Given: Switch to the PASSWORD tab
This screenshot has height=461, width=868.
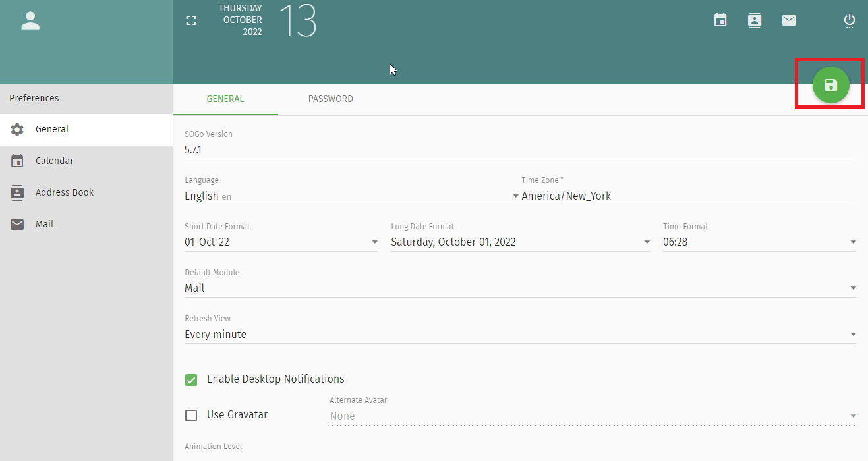Looking at the screenshot, I should (331, 99).
